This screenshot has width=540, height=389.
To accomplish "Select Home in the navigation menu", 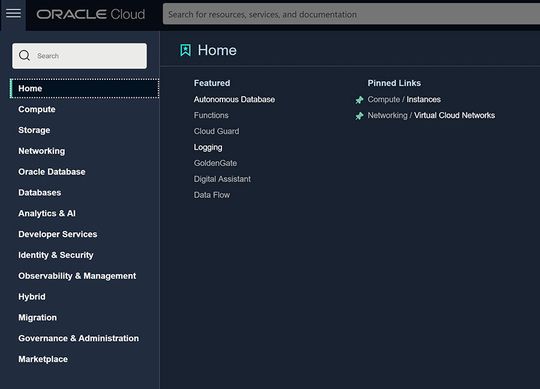I will coord(84,88).
